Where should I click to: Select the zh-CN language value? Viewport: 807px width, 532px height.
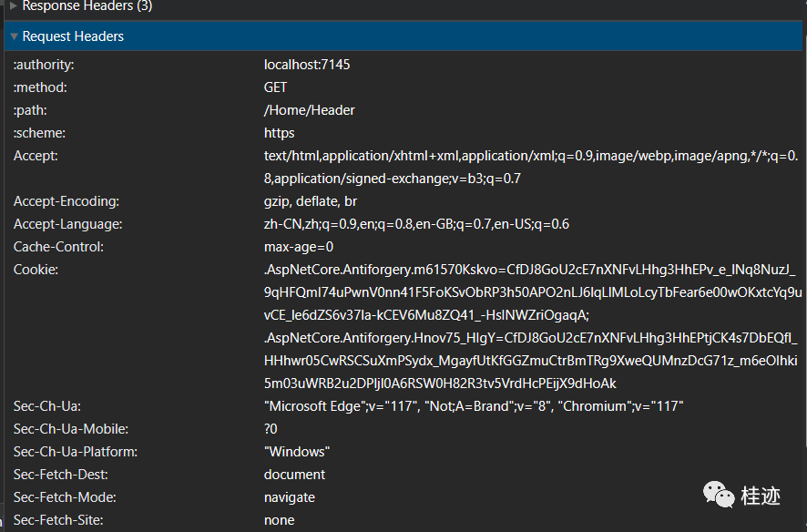(416, 224)
